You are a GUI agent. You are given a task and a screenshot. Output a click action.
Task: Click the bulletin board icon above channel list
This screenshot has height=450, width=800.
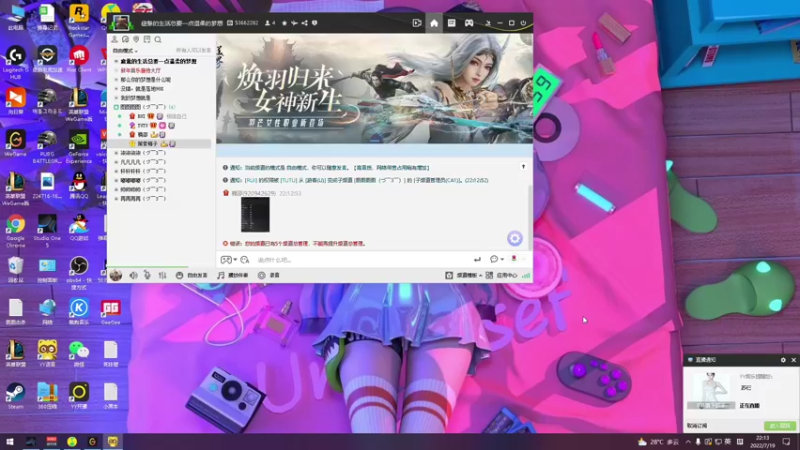coord(147,39)
